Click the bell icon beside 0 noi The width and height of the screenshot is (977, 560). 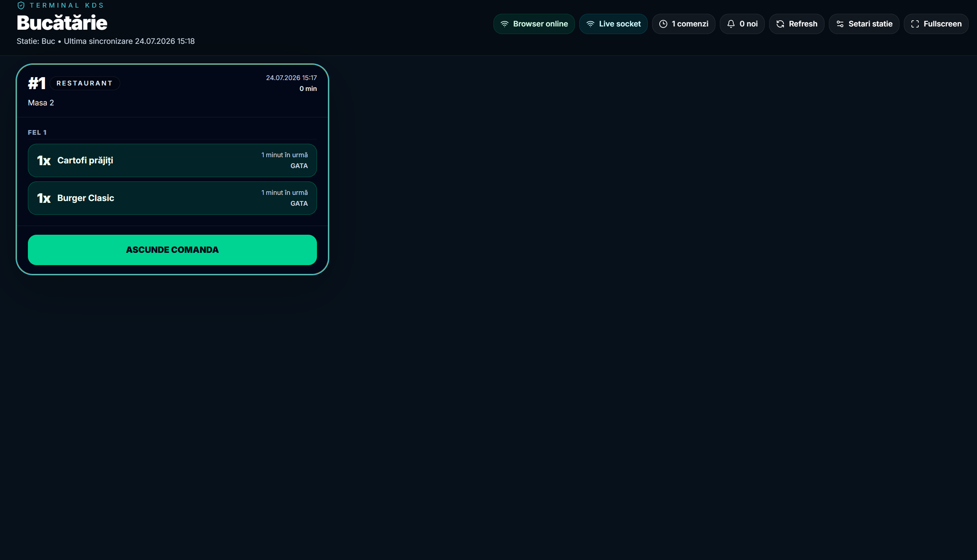731,24
